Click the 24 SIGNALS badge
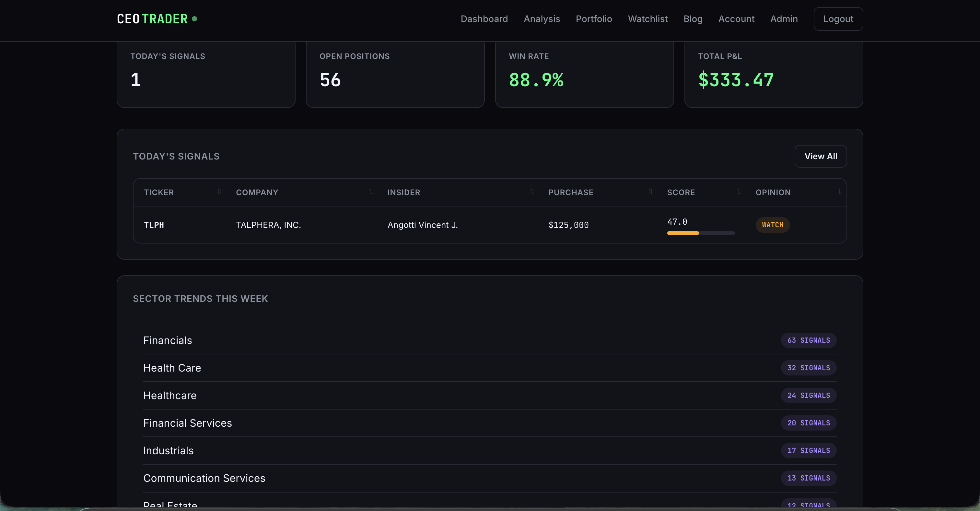This screenshot has height=511, width=980. coord(809,395)
